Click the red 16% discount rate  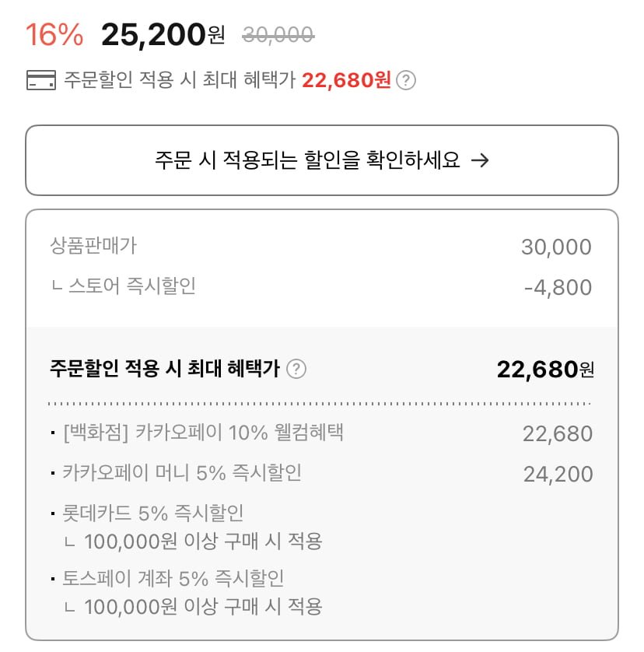tap(54, 34)
